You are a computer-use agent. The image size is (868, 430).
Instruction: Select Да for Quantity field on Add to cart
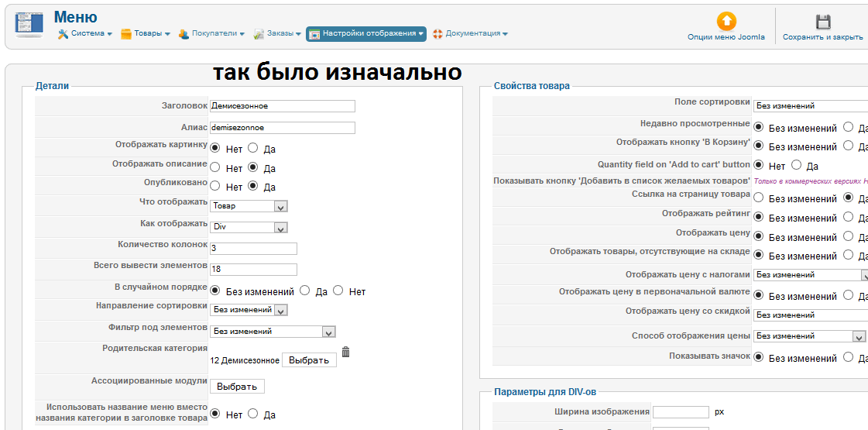797,164
